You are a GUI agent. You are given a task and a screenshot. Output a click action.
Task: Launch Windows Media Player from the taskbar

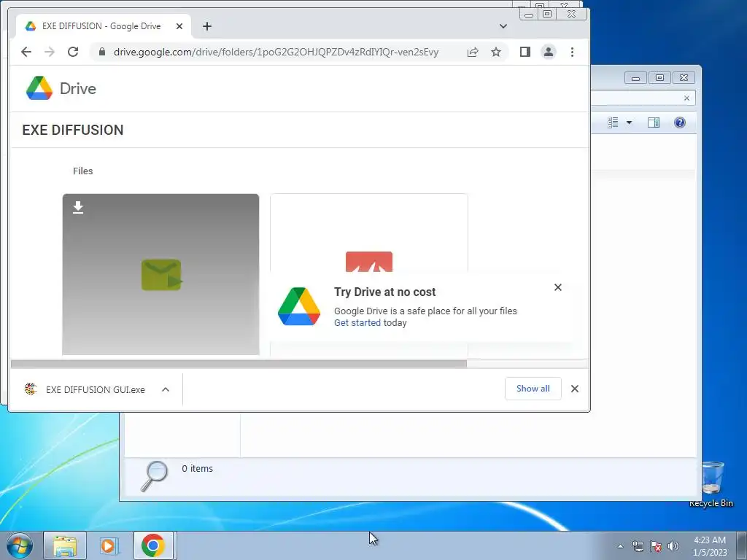click(x=109, y=545)
